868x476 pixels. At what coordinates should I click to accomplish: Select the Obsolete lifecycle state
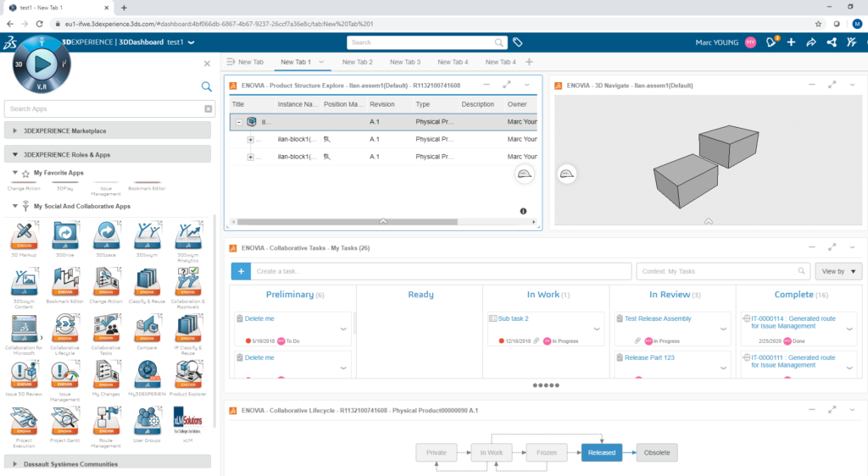click(657, 453)
